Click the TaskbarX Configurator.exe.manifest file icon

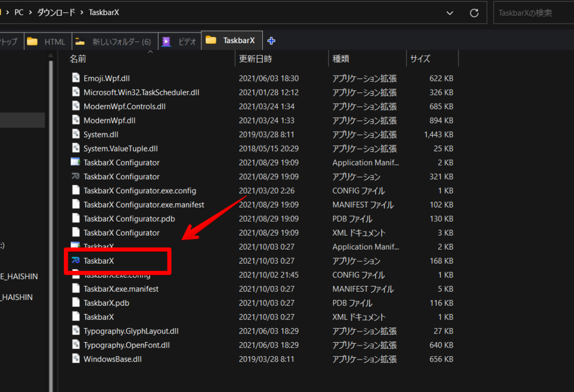click(x=76, y=204)
